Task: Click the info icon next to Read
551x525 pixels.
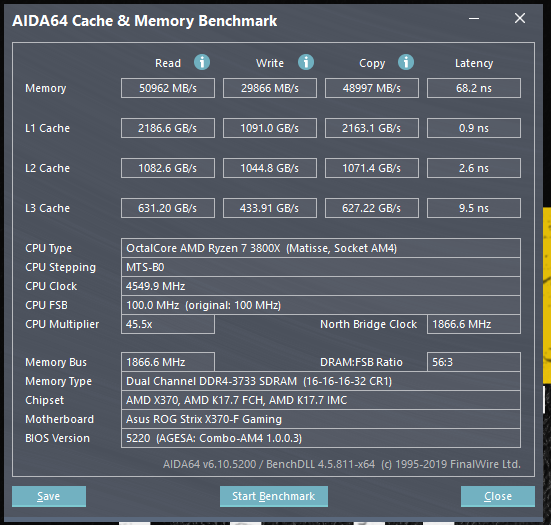Action: (202, 63)
